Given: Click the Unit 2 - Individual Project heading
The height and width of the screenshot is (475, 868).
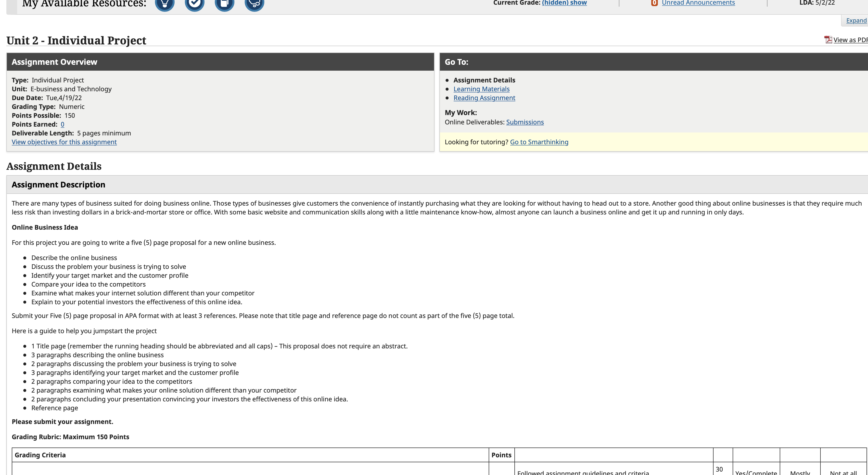Looking at the screenshot, I should pos(76,40).
